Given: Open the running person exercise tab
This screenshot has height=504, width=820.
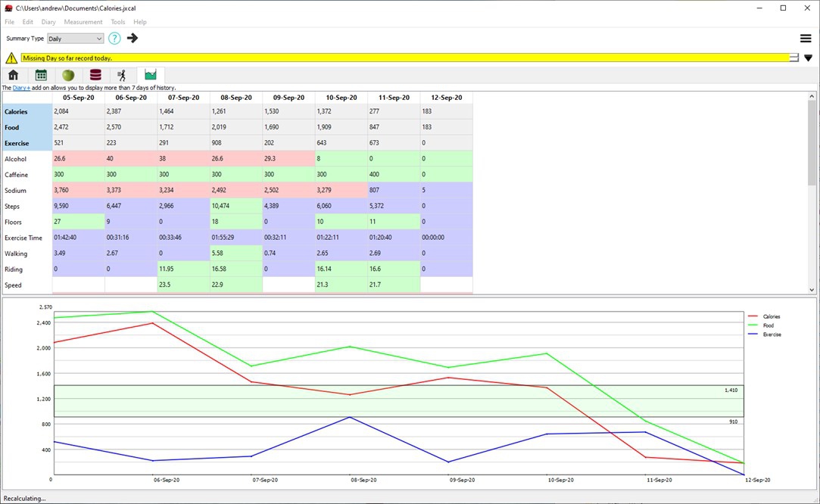Looking at the screenshot, I should [122, 75].
